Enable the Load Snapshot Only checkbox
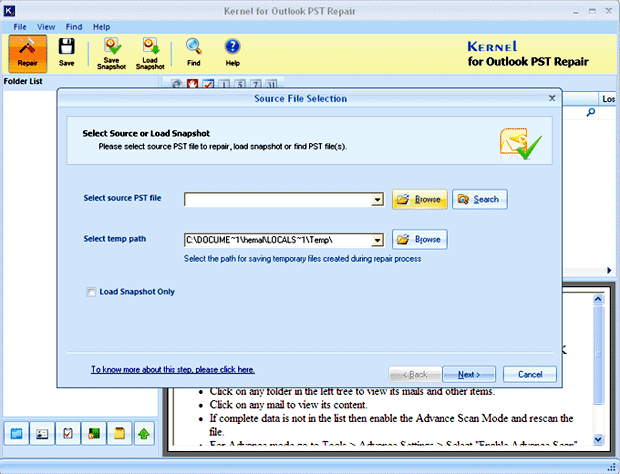 click(91, 292)
